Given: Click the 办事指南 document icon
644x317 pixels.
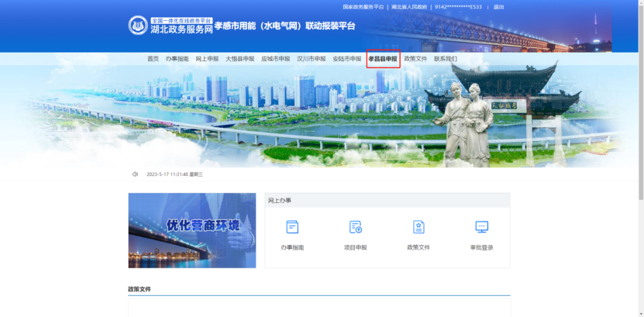Looking at the screenshot, I should click(292, 227).
